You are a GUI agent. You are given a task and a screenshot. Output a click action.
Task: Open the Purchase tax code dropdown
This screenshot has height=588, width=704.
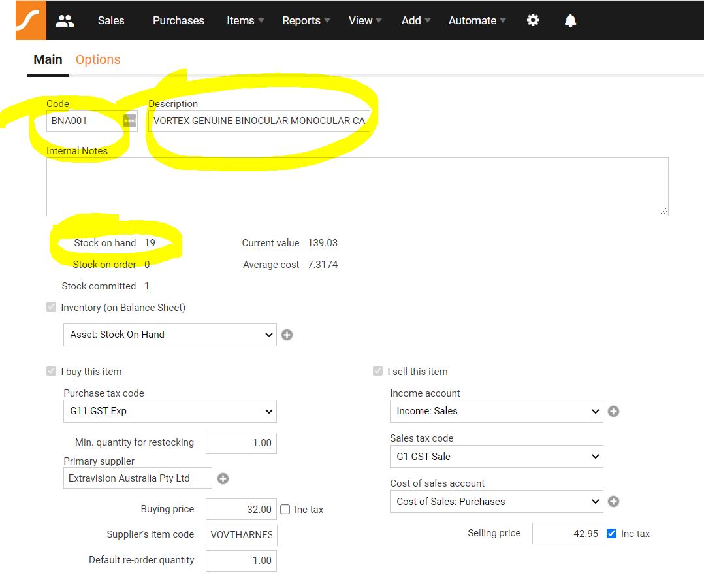170,411
